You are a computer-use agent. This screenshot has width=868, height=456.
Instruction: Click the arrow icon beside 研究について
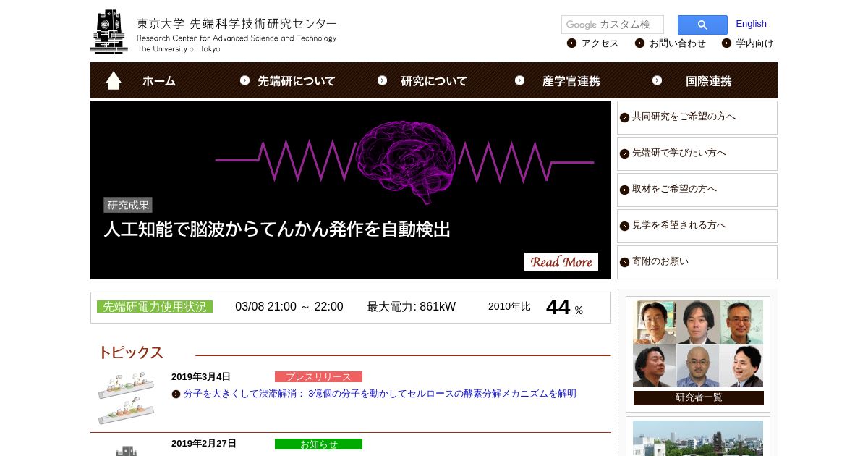coord(383,80)
